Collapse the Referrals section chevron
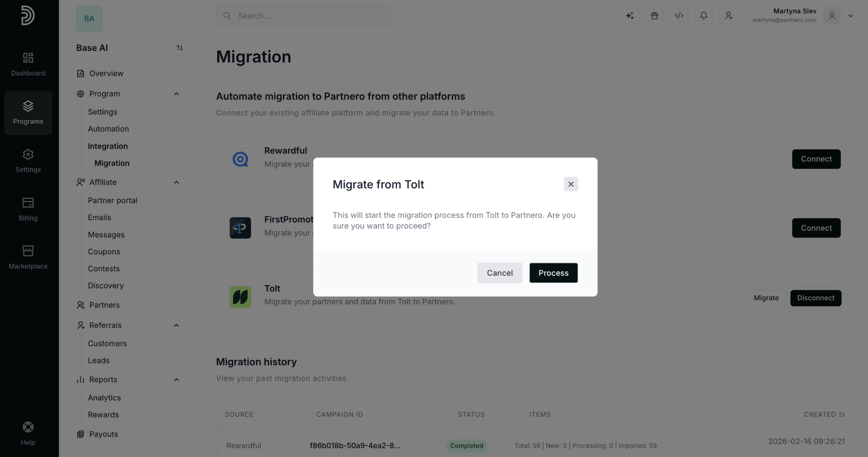This screenshot has width=868, height=457. [176, 325]
